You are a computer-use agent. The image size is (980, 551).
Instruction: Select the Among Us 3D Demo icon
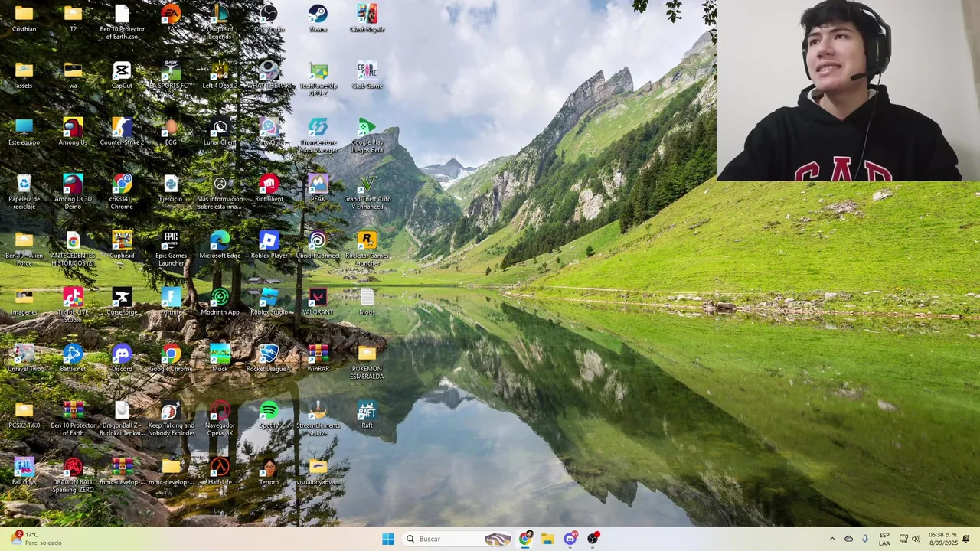pyautogui.click(x=73, y=192)
